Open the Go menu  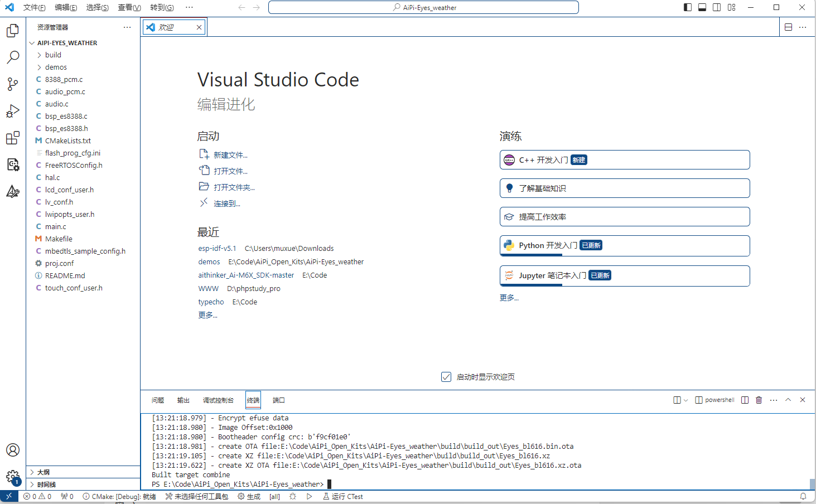[x=162, y=7]
